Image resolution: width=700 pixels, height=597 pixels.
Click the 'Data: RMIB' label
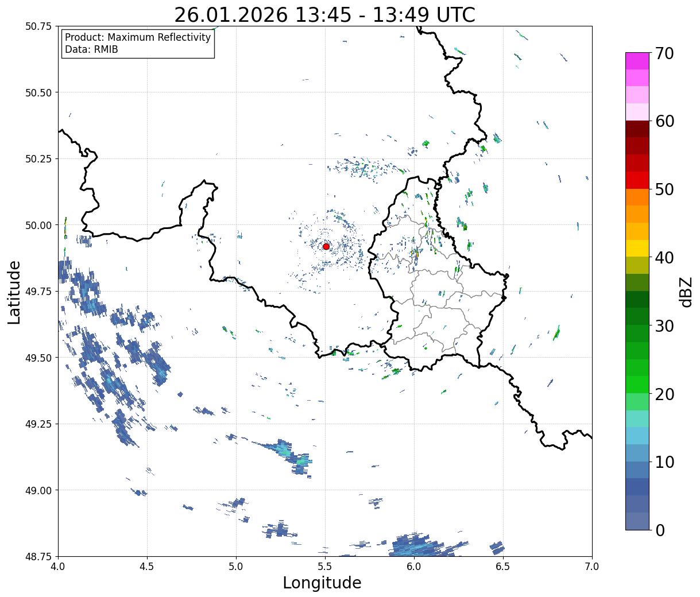pyautogui.click(x=91, y=49)
